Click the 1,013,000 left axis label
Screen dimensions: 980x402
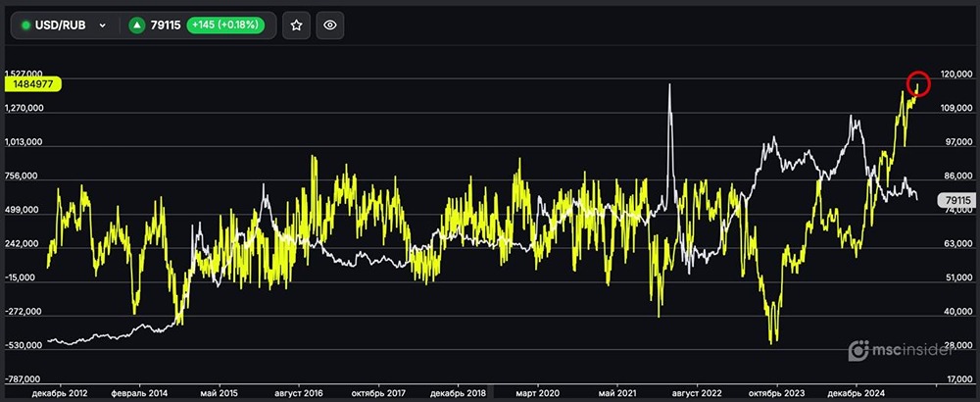point(24,142)
